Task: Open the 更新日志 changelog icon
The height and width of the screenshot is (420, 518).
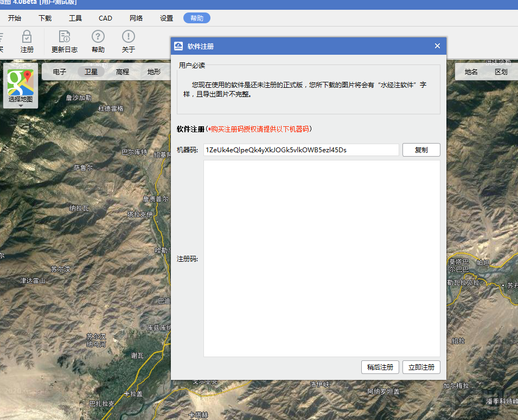Action: coord(65,41)
